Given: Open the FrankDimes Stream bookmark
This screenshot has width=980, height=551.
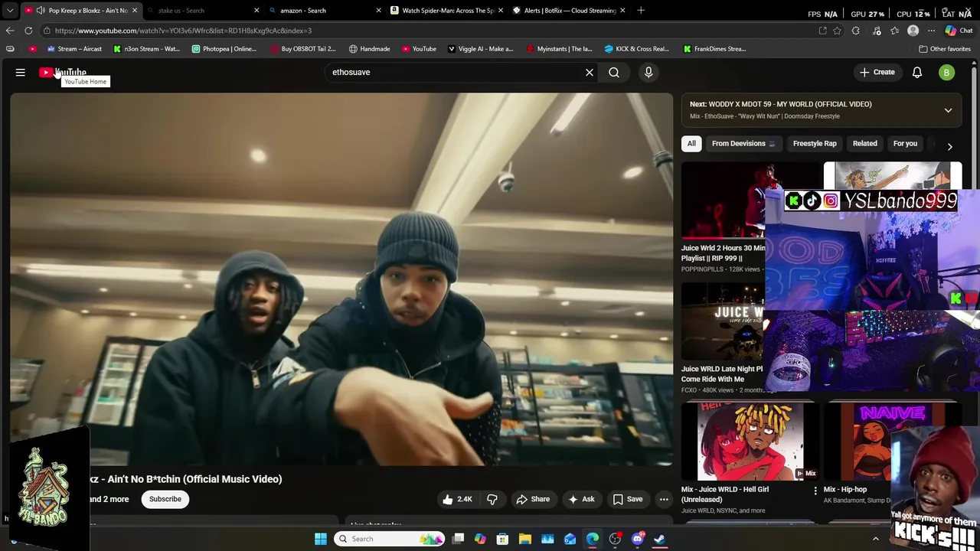Looking at the screenshot, I should (715, 49).
